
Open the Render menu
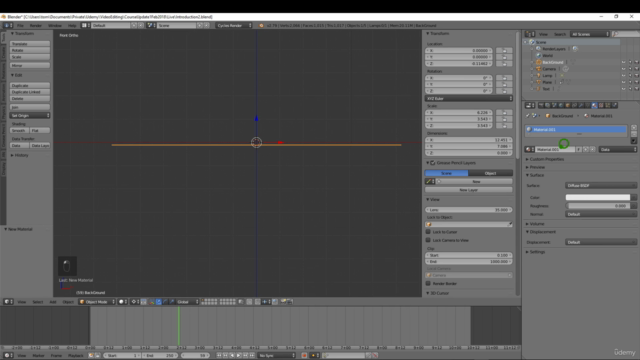pyautogui.click(x=36, y=25)
